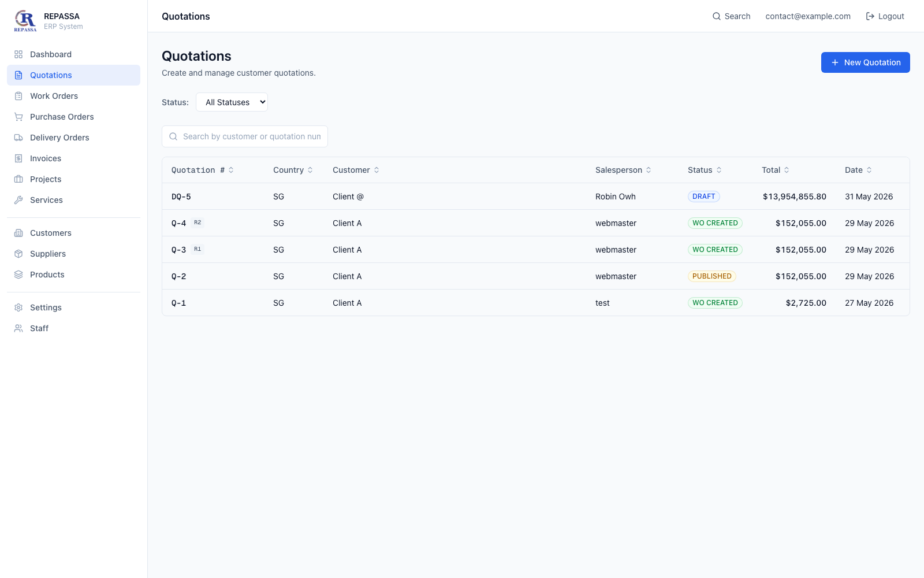The image size is (924, 578).
Task: Open Purchase Orders page
Action: (73, 117)
